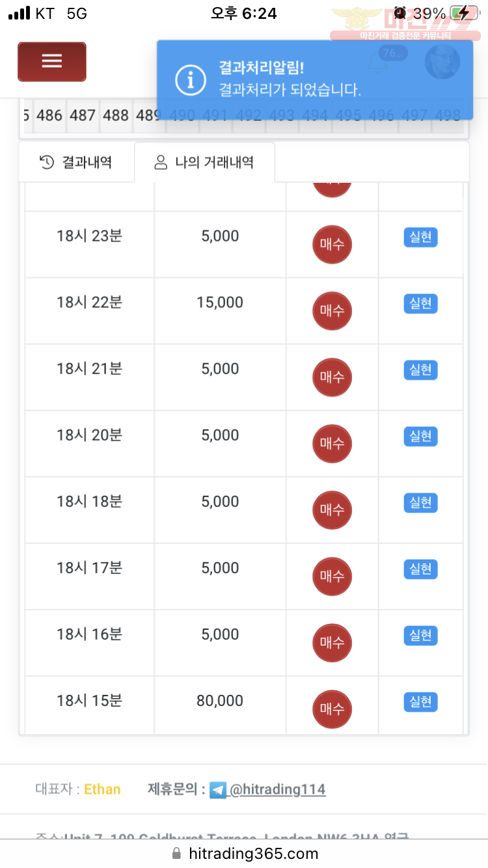Open the profile avatar picture
The height and width of the screenshot is (868, 488).
442,62
